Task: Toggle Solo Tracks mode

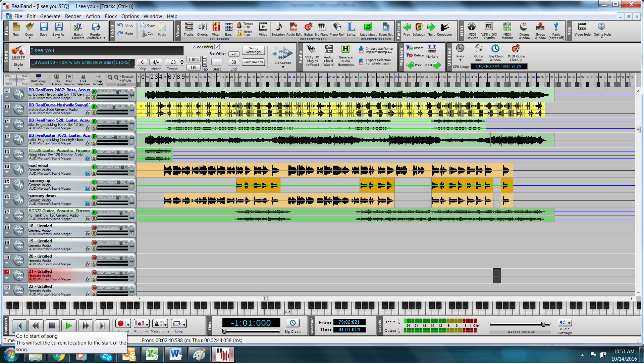Action: [x=56, y=80]
